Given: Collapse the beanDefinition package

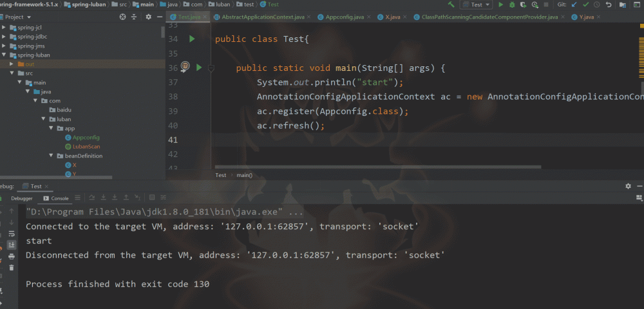Looking at the screenshot, I should tap(51, 156).
